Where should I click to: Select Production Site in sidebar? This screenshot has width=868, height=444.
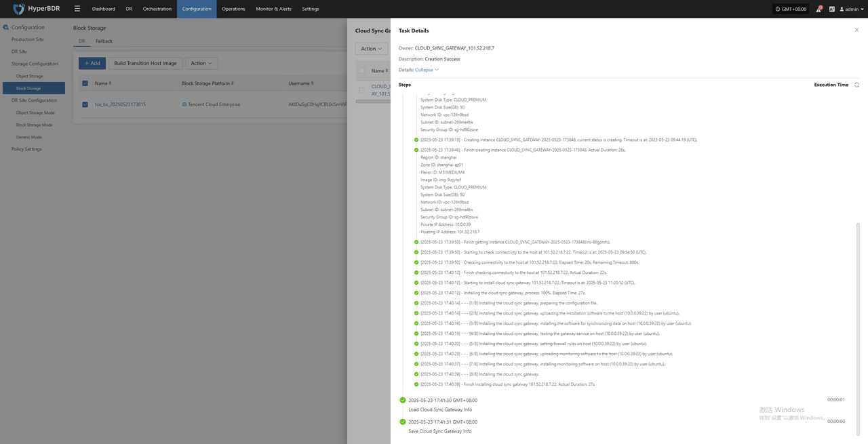coord(27,39)
